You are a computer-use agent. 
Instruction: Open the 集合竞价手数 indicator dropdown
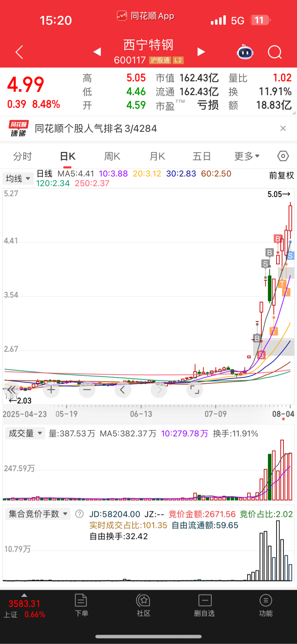38,514
